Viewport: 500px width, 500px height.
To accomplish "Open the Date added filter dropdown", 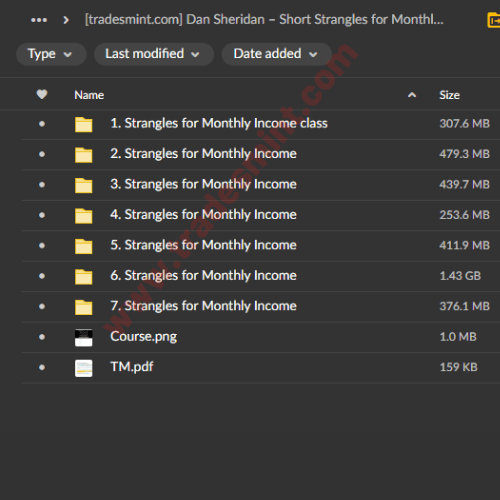I will (x=276, y=54).
